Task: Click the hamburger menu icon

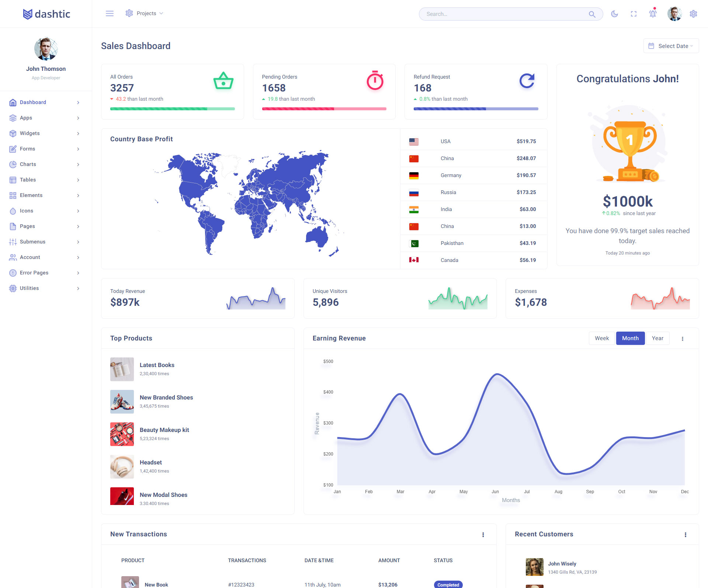Action: point(110,14)
